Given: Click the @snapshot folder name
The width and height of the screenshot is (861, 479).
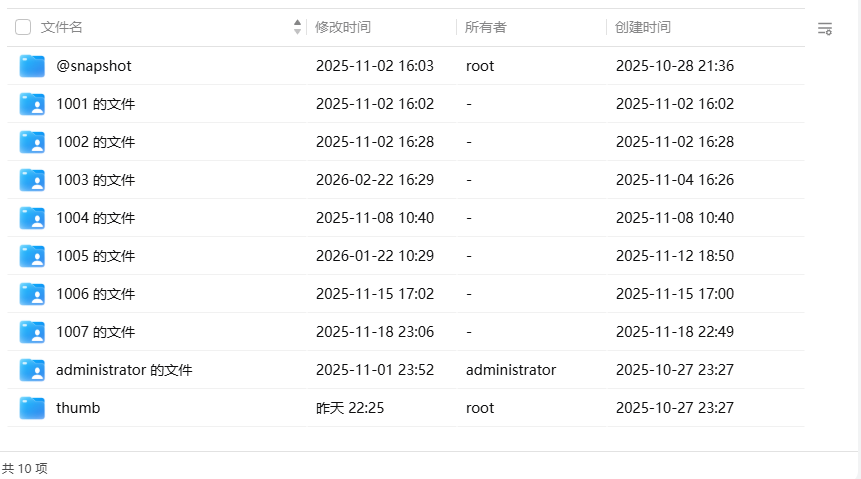Looking at the screenshot, I should pos(94,66).
